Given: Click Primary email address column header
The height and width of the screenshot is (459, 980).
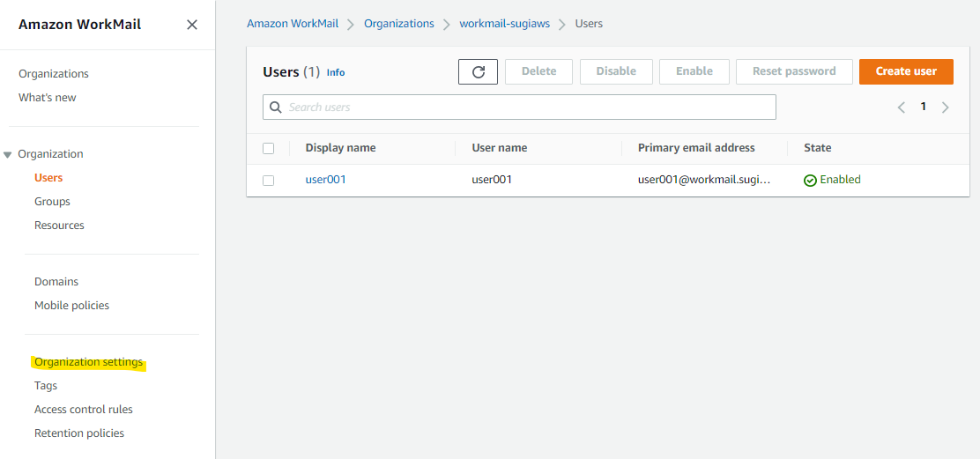Looking at the screenshot, I should [696, 148].
